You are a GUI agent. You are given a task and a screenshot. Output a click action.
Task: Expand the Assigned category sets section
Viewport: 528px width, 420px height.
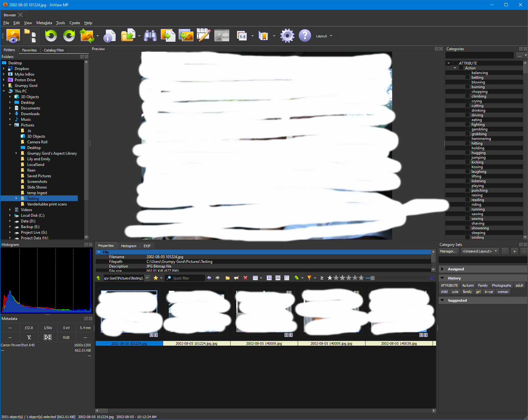442,269
